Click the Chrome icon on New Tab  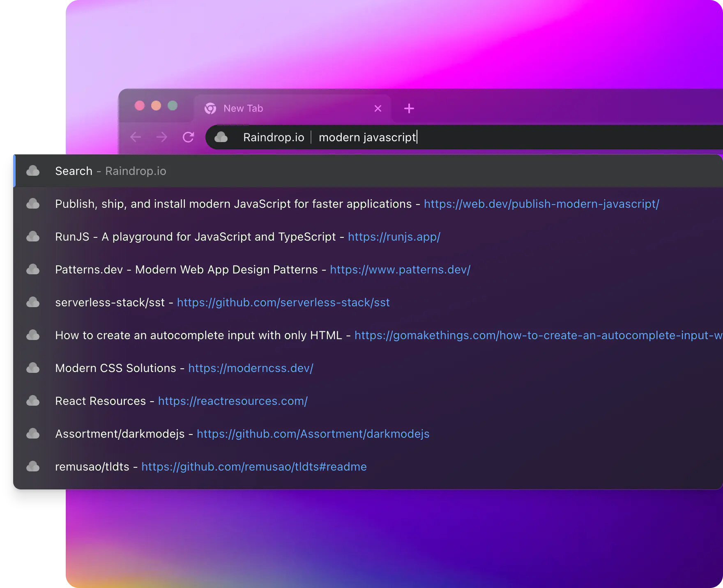(x=210, y=108)
